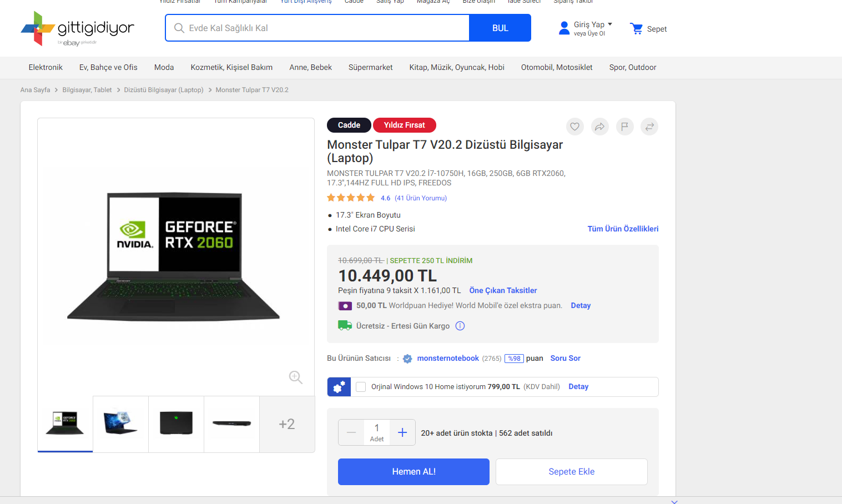Click the verified seller badge icon
Screen dimensions: 842x504
click(x=407, y=359)
